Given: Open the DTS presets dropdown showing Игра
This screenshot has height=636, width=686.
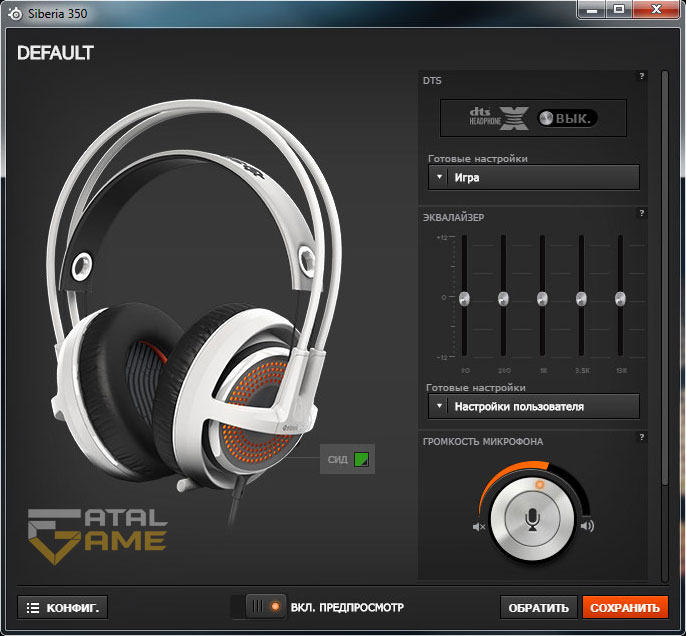Looking at the screenshot, I should (533, 177).
